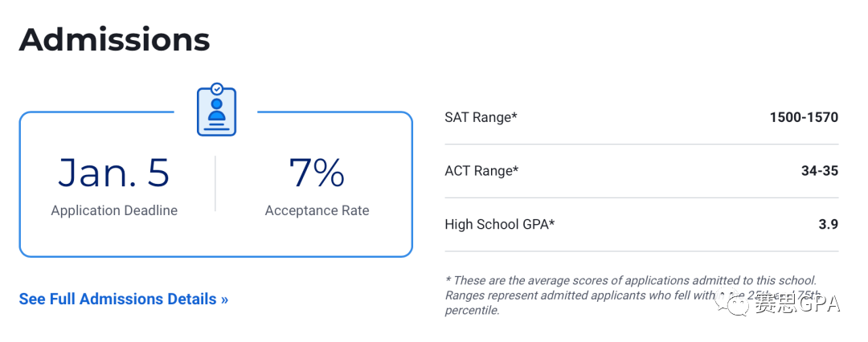Click the checkmark atop the badge icon
Image resolution: width=868 pixels, height=342 pixels.
coord(217,88)
